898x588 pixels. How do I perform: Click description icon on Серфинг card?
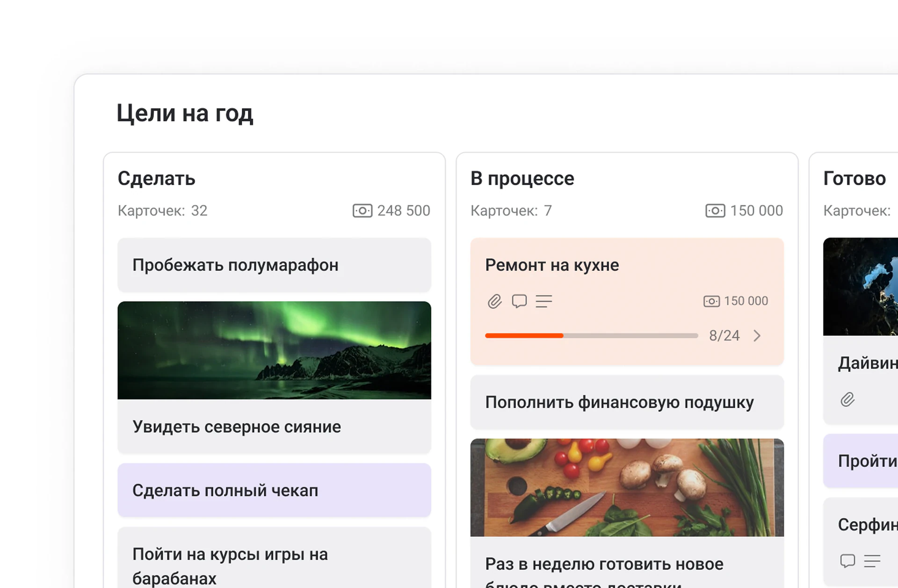pos(872,560)
